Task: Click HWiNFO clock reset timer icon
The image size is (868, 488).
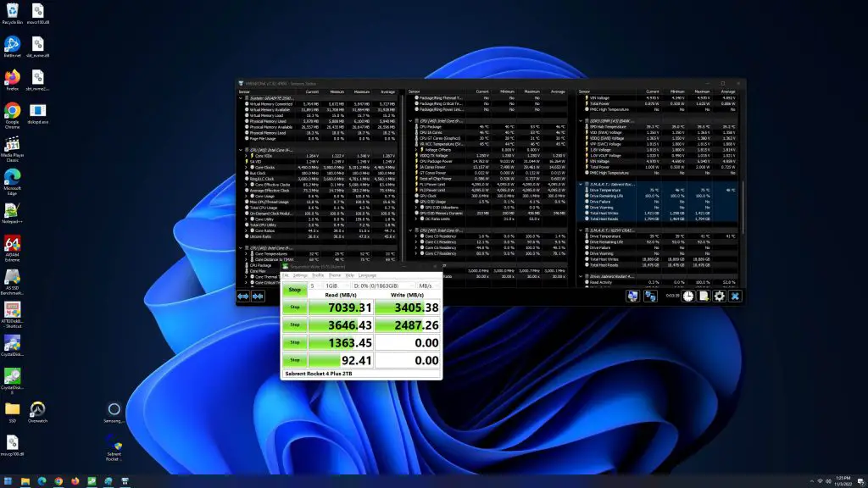Action: tap(687, 297)
